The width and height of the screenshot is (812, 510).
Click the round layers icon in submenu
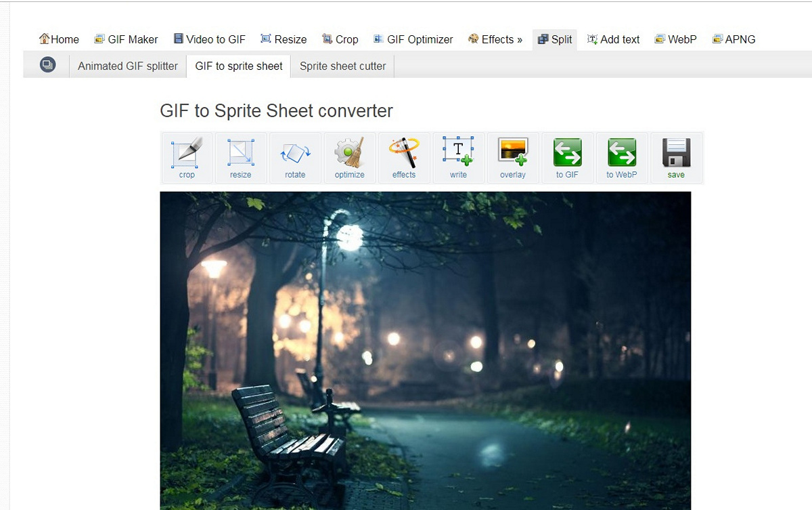(47, 65)
